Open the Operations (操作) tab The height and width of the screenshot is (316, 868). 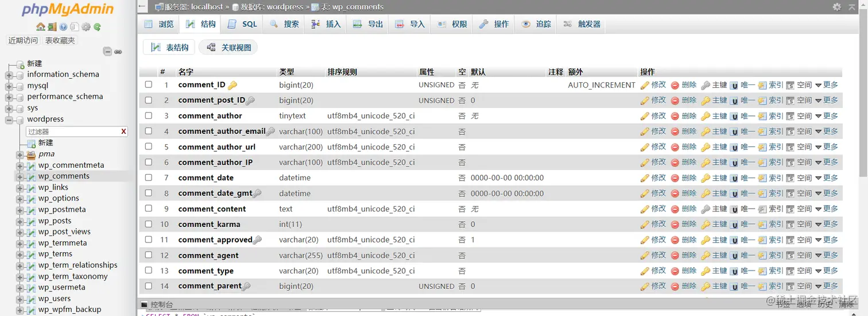click(494, 24)
